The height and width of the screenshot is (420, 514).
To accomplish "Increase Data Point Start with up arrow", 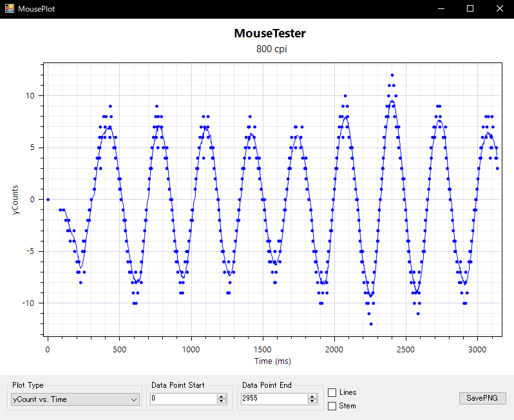I will pos(222,396).
